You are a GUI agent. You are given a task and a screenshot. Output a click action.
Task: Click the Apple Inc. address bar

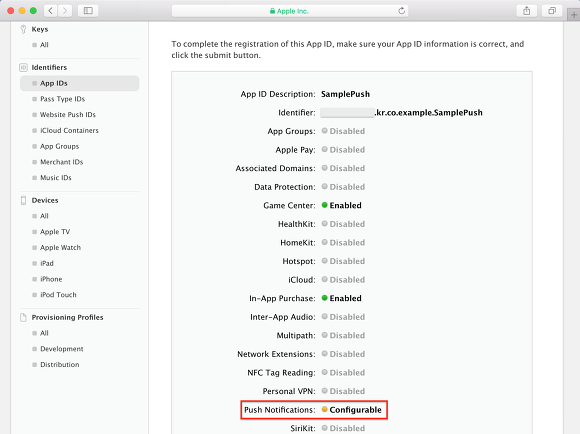(x=290, y=11)
